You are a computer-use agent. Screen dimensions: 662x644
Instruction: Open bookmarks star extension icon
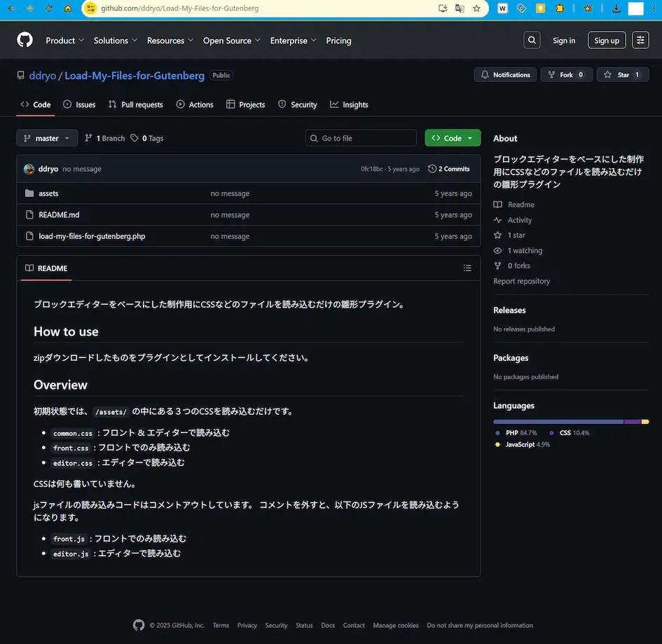coord(588,8)
